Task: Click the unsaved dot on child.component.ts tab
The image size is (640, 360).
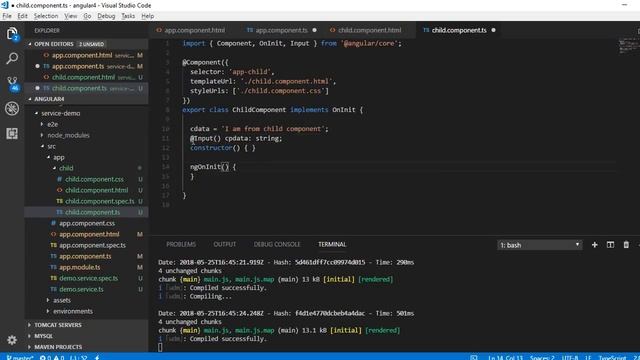Action: [493, 30]
